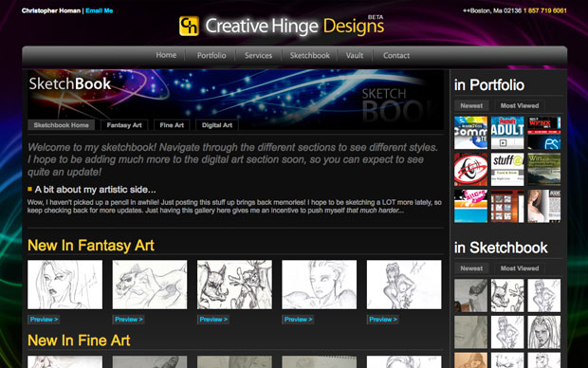Select Newest under in Sketchbook
This screenshot has width=588, height=368.
pos(471,268)
